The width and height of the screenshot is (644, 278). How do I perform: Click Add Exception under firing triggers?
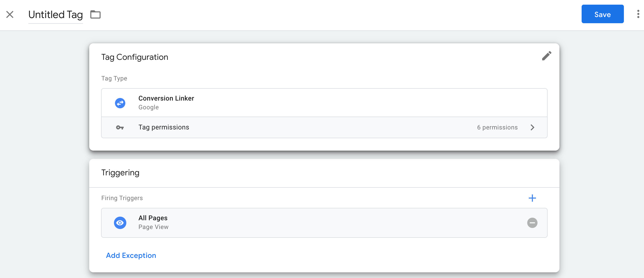131,255
